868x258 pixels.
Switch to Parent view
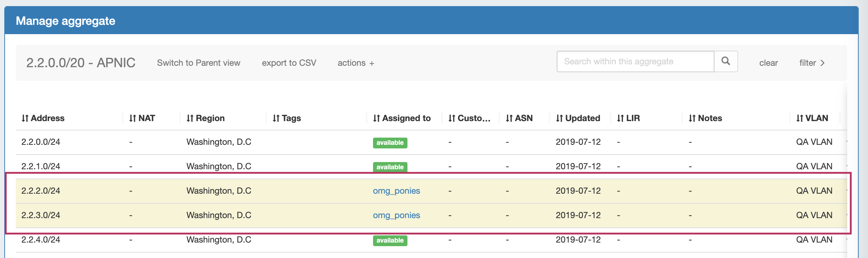[199, 63]
